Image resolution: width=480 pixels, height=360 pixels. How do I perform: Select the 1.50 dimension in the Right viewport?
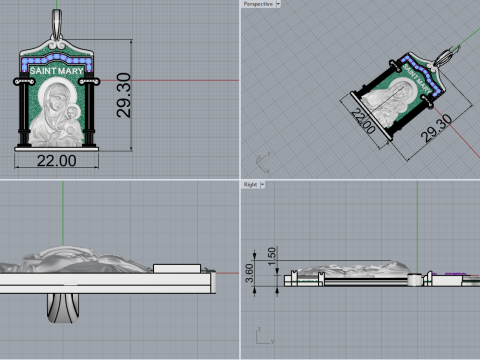272,256
